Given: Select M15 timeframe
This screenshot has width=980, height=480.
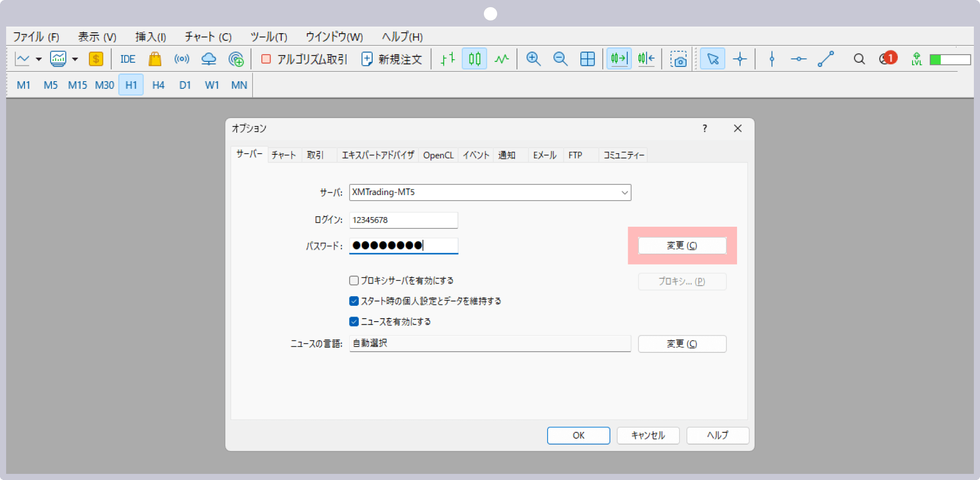Looking at the screenshot, I should pyautogui.click(x=78, y=85).
